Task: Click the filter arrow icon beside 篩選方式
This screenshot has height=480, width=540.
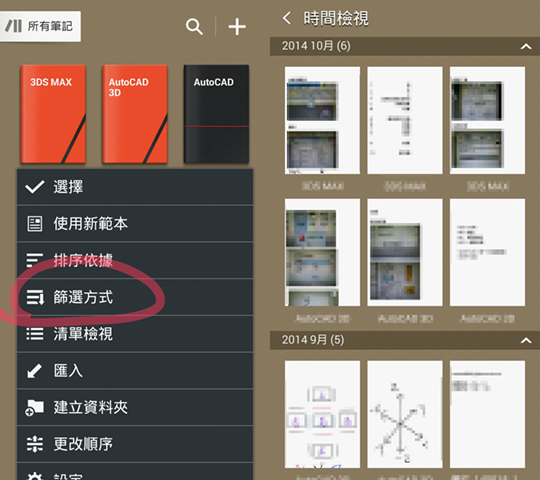Action: click(x=35, y=297)
